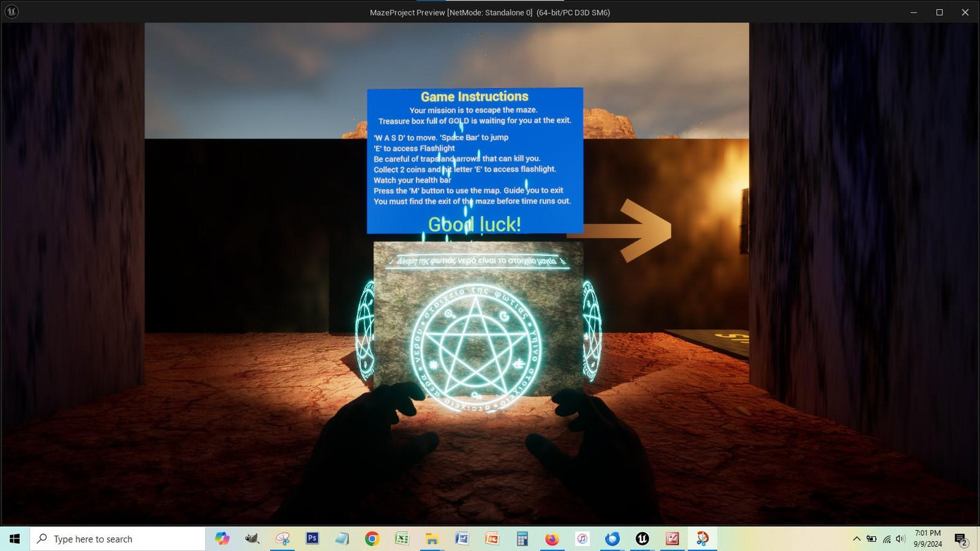Image resolution: width=980 pixels, height=551 pixels.
Task: Open the notification center with 2 alerts
Action: coord(961,539)
